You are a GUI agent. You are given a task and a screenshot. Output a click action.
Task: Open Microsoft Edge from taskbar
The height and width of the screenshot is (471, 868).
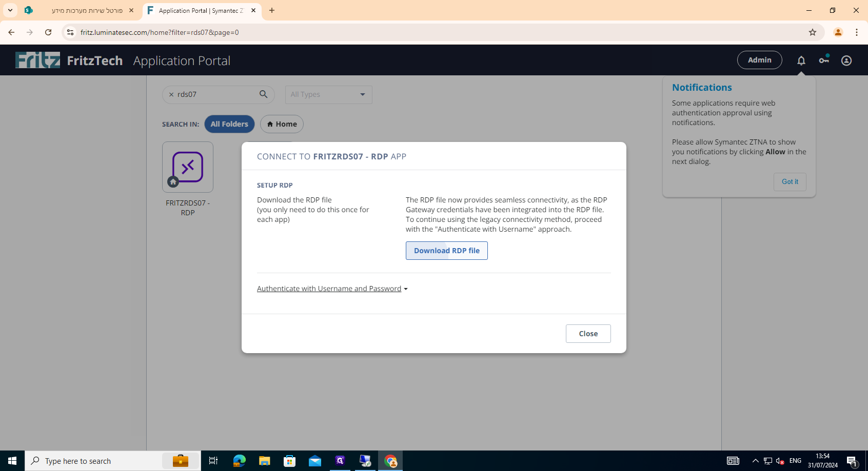tap(239, 461)
